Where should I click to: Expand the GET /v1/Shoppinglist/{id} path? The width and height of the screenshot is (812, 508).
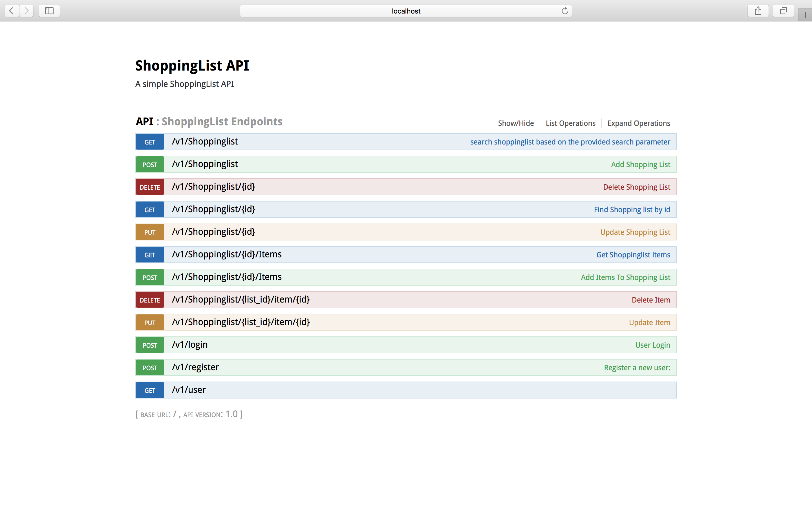pos(213,209)
